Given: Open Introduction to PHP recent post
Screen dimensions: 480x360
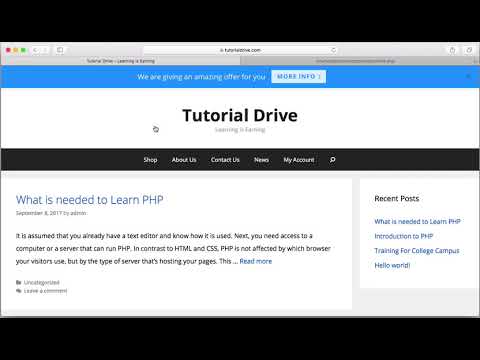Looking at the screenshot, I should tap(404, 236).
